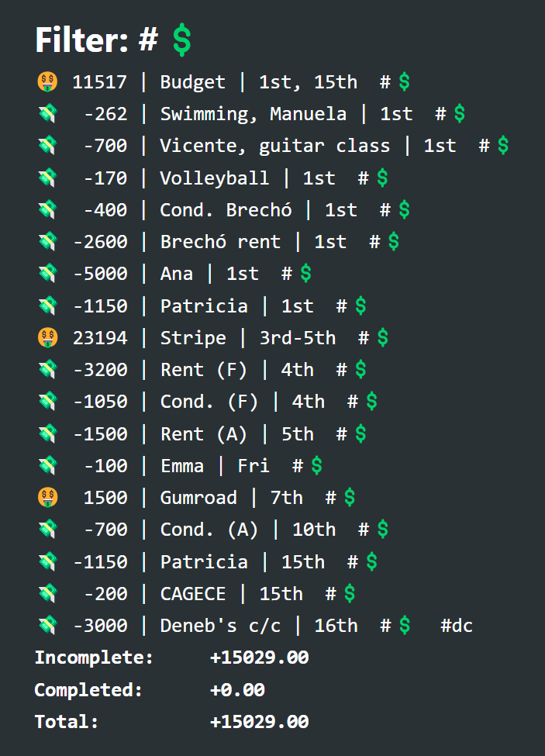Click the Cond. (F) 4th entry

pyautogui.click(x=243, y=402)
